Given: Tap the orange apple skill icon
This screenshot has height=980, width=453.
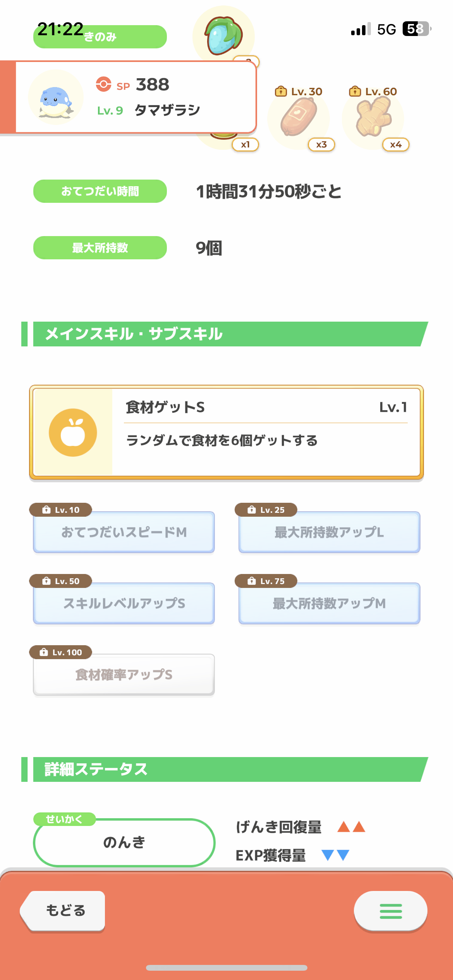Looking at the screenshot, I should click(x=73, y=432).
